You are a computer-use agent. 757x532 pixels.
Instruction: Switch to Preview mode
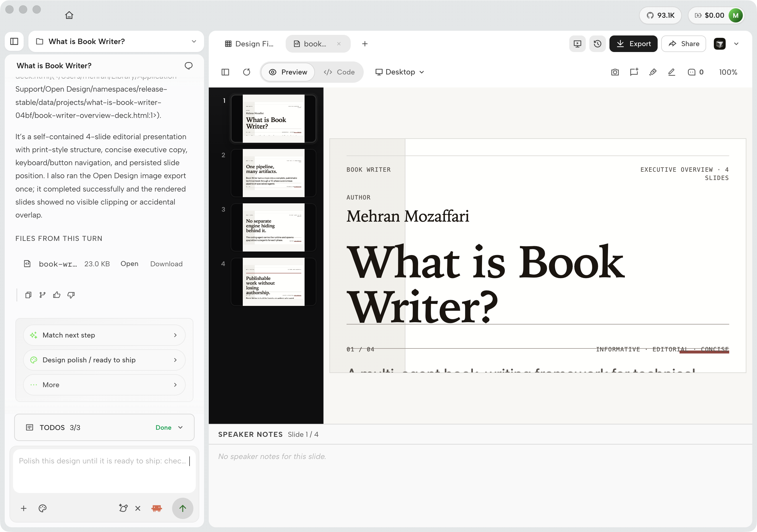click(x=288, y=72)
